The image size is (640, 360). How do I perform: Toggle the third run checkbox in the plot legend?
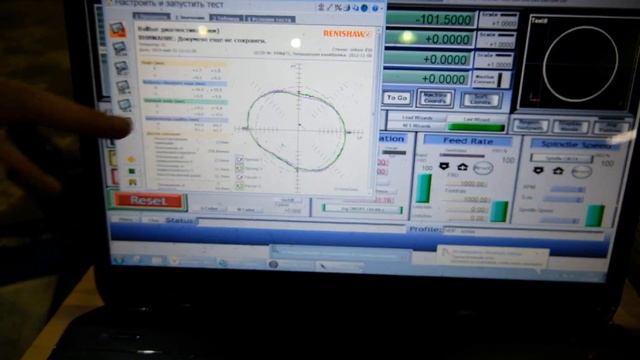(239, 177)
